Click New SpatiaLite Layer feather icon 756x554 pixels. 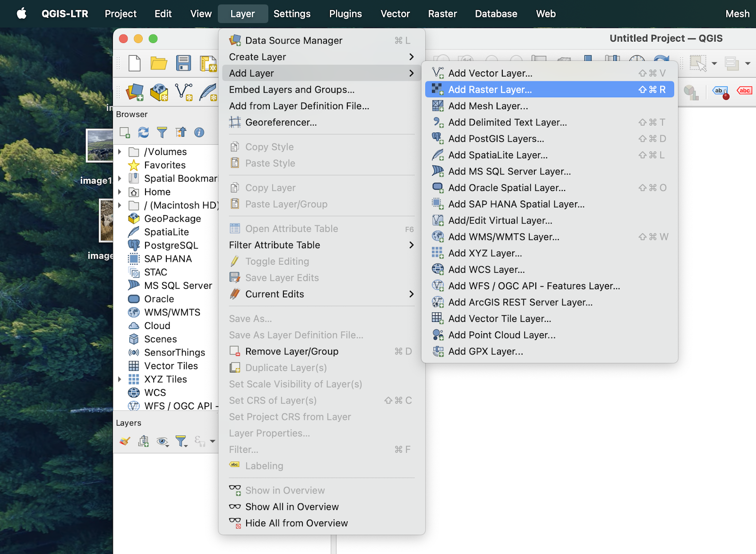[x=208, y=92]
